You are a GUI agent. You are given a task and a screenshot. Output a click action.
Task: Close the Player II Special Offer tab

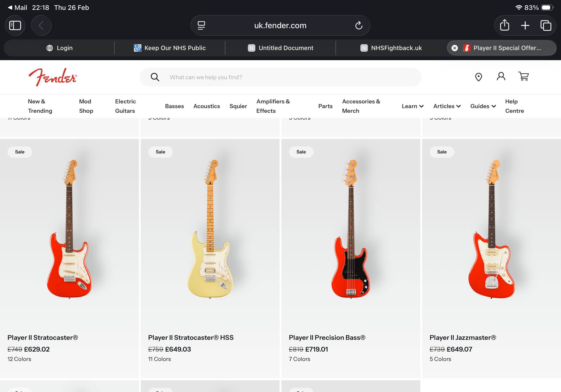pos(455,48)
